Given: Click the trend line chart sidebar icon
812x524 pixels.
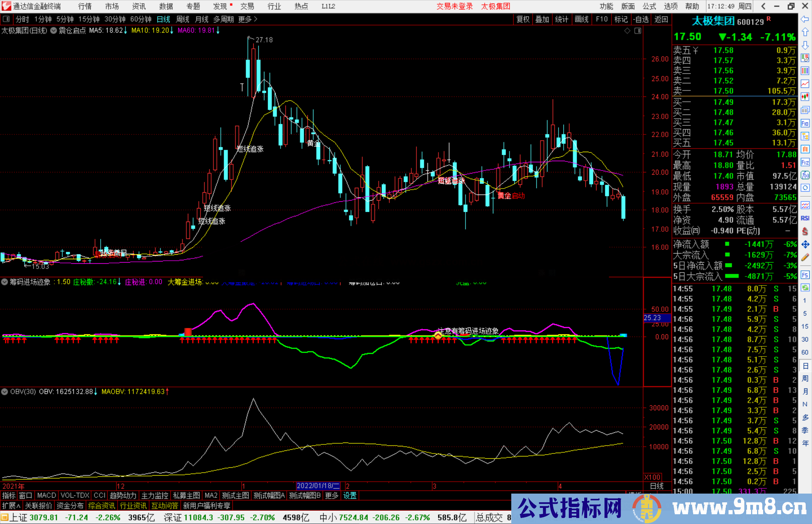Looking at the screenshot, I should pyautogui.click(x=805, y=84).
